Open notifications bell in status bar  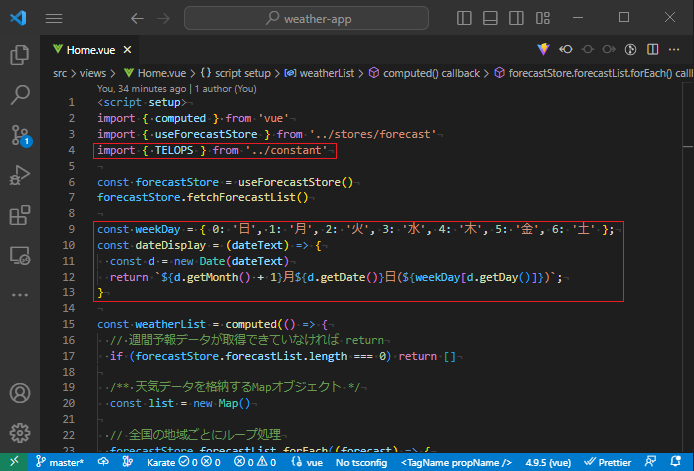click(675, 462)
